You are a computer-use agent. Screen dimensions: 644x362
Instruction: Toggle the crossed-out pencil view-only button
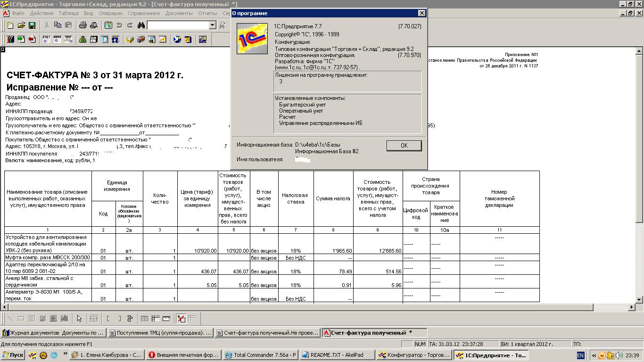(181, 319)
